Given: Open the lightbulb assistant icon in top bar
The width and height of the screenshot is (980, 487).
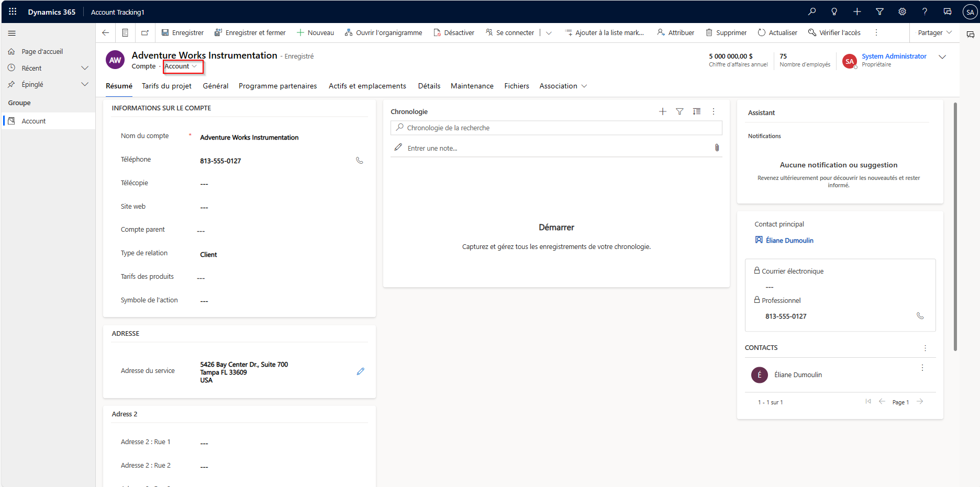Looking at the screenshot, I should pos(834,12).
